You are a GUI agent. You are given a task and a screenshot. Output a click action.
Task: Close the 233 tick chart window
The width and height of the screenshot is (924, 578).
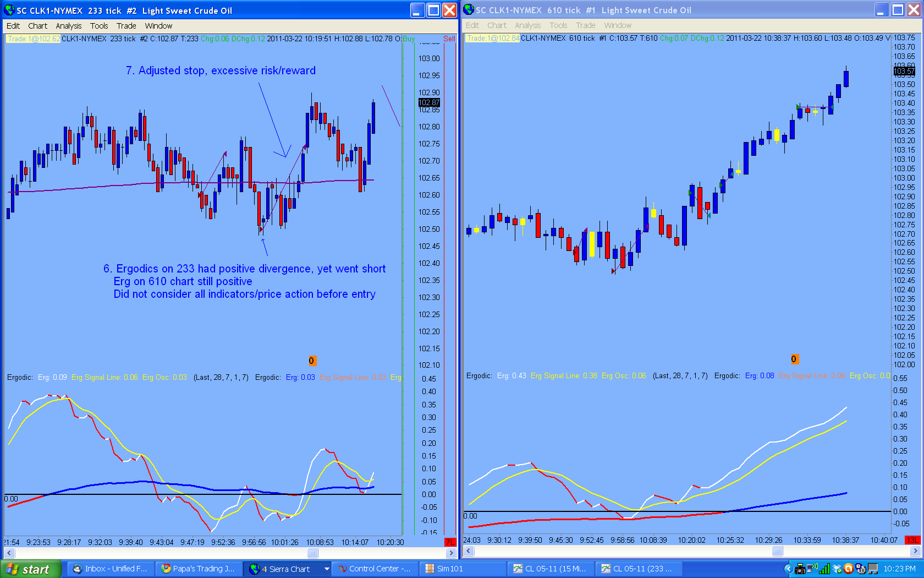pos(449,10)
